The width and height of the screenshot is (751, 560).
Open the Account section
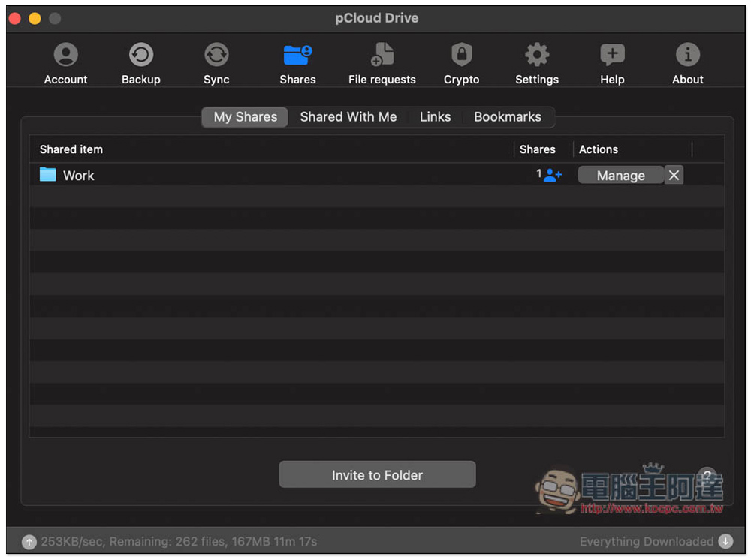coord(66,63)
